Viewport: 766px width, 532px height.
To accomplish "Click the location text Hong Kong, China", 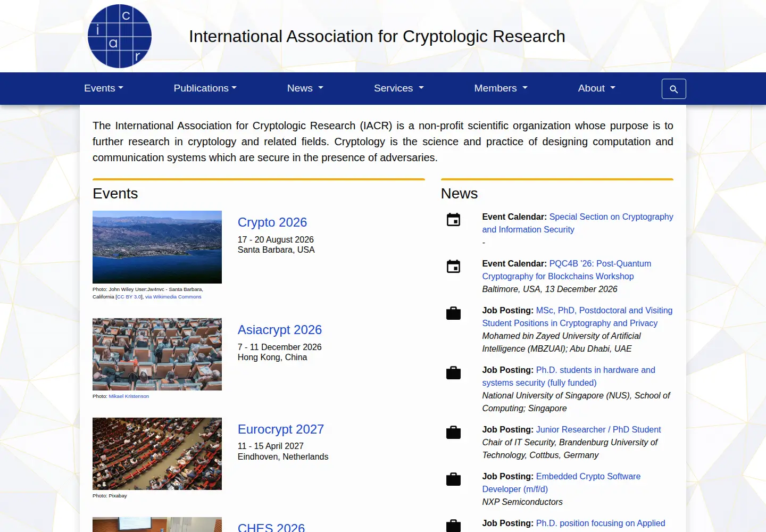I will pyautogui.click(x=272, y=358).
